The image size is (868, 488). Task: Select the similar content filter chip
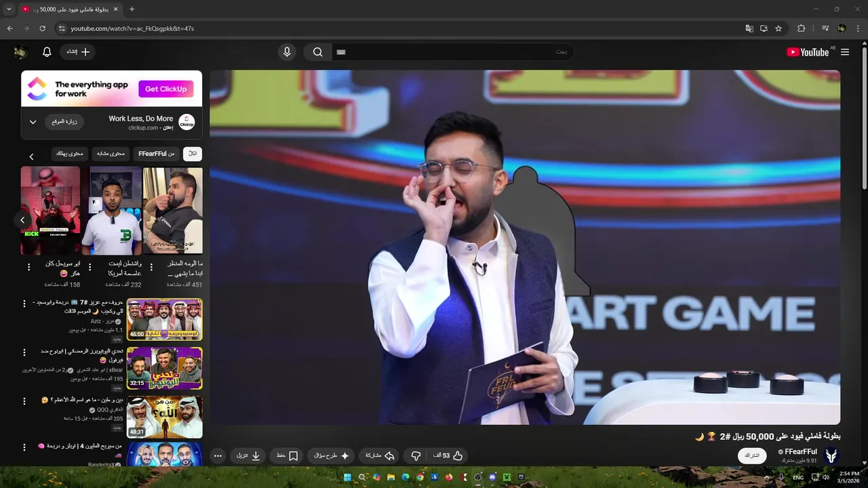pyautogui.click(x=109, y=154)
